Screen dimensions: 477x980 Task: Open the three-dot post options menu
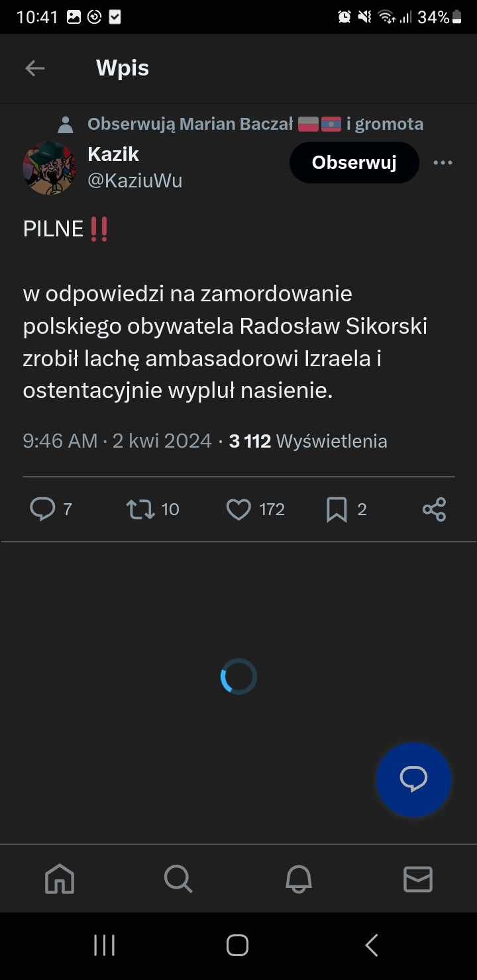tap(443, 163)
